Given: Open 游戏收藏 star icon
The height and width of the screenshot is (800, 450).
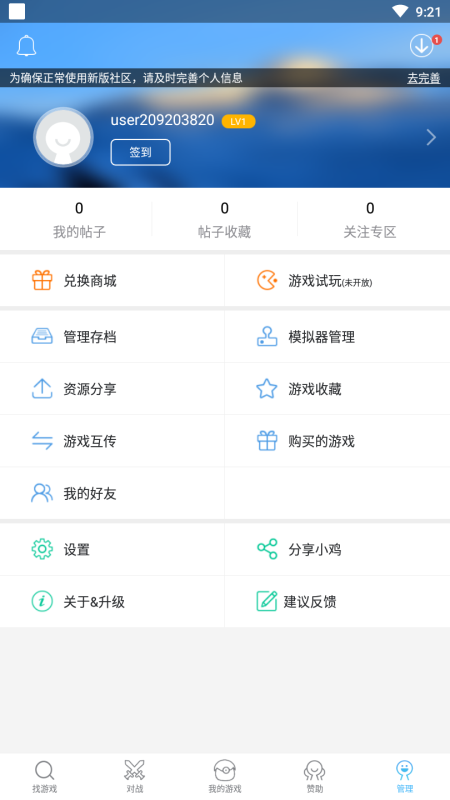Looking at the screenshot, I should click(267, 389).
